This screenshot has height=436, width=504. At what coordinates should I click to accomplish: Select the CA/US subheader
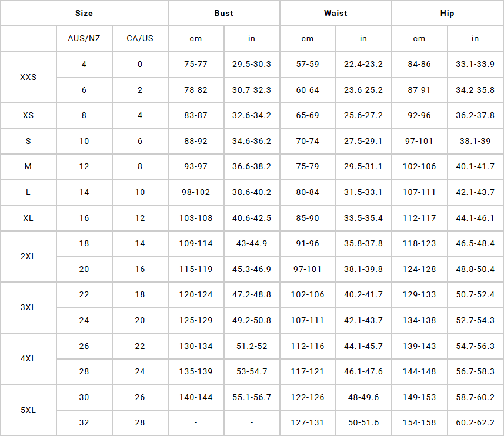pyautogui.click(x=140, y=39)
